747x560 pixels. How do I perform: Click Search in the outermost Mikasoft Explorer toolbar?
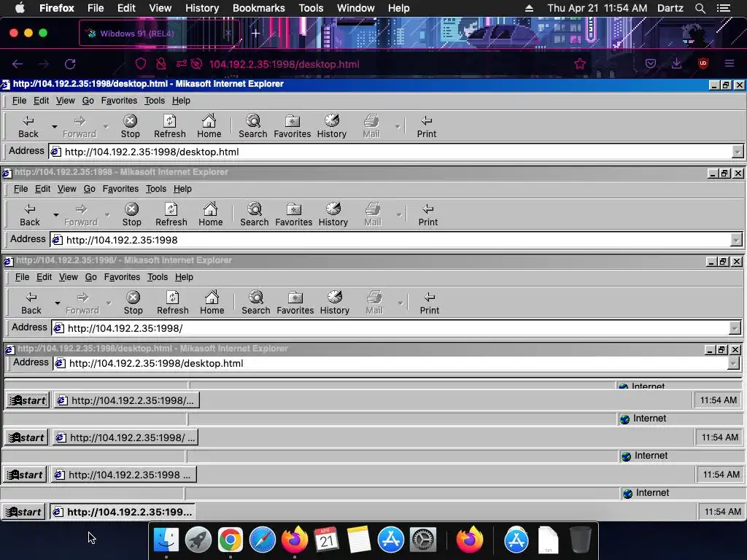253,127
